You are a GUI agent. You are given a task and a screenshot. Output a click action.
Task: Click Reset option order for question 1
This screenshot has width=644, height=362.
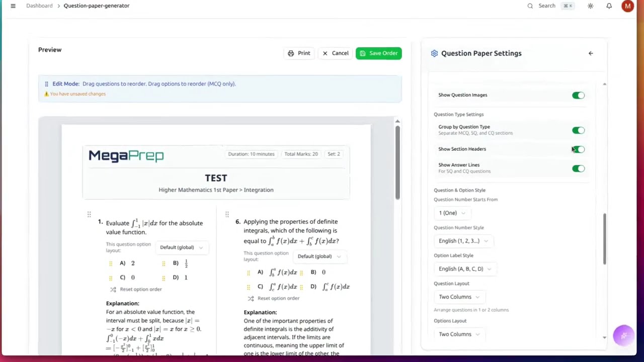tap(136, 290)
